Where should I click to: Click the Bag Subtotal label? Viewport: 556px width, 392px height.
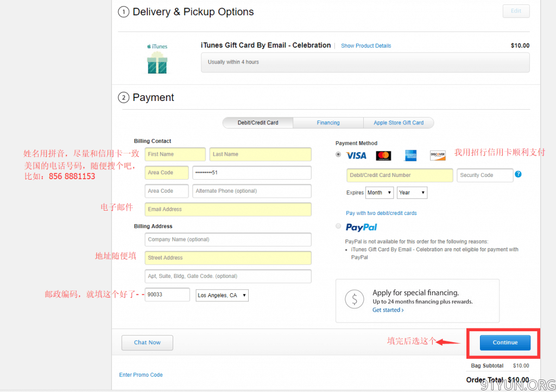[487, 366]
